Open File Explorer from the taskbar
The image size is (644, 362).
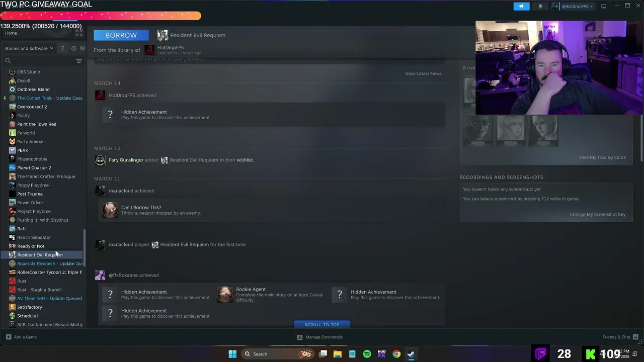tap(338, 354)
